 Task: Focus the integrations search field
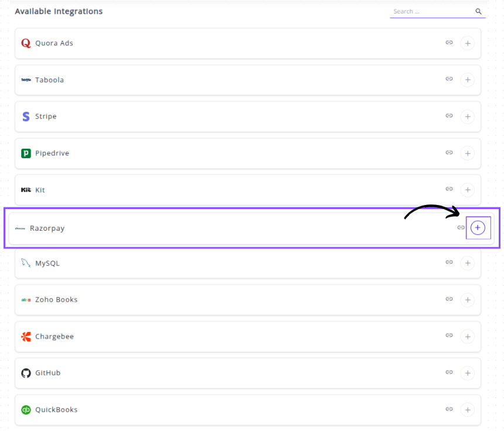[x=432, y=11]
